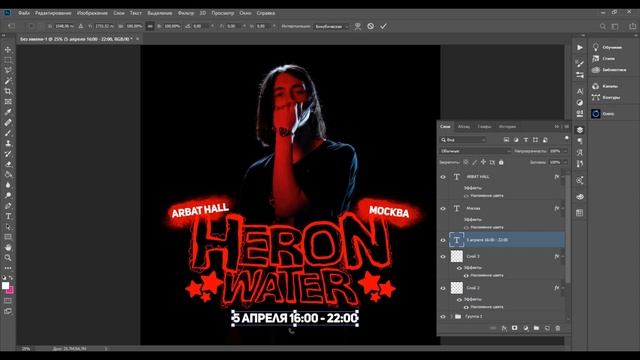Screen dimensions: 640x360
Task: Select the Lasso tool
Action: tap(8, 70)
